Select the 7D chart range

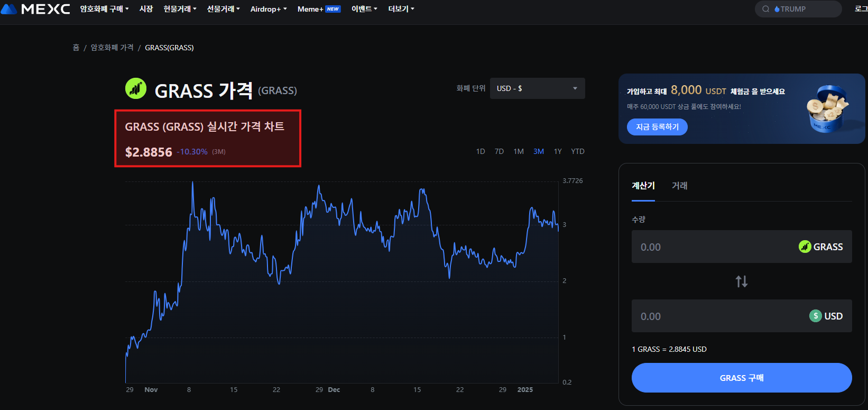point(499,151)
